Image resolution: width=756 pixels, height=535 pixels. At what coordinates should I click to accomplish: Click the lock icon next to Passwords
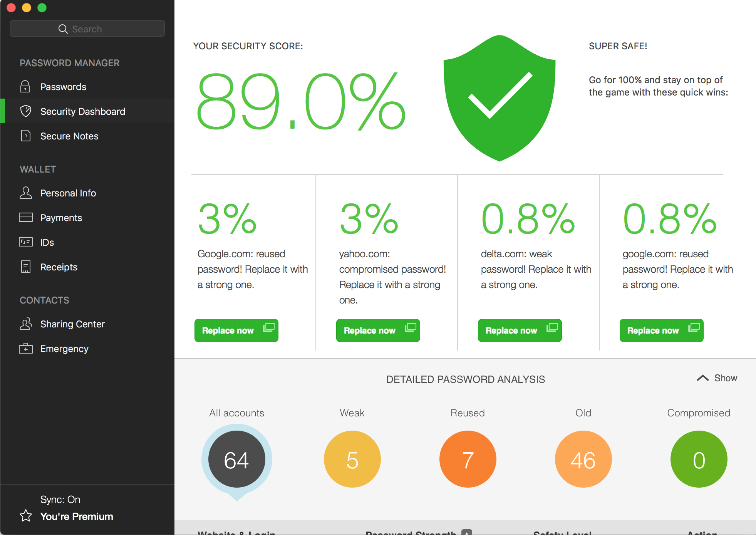(25, 87)
